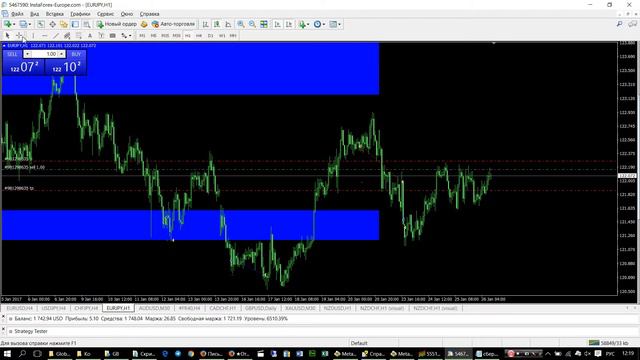The width and height of the screenshot is (640, 360).
Task: Expand the Periods dropdown arrow
Action: point(324,24)
